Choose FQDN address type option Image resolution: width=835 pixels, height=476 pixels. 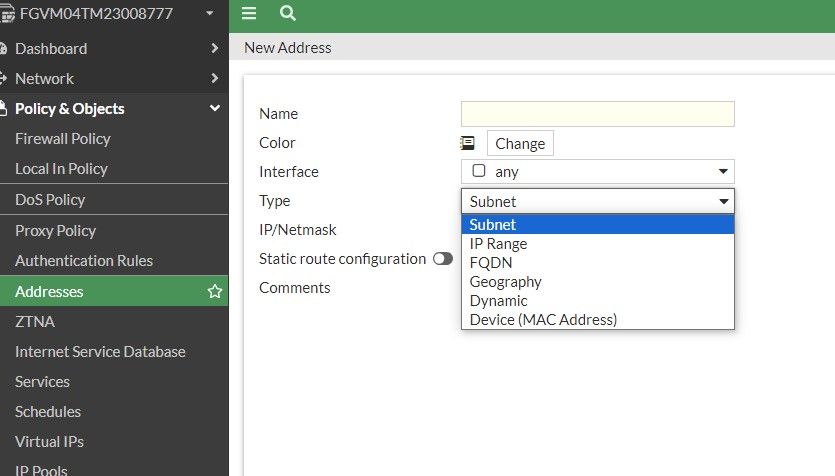(x=491, y=263)
